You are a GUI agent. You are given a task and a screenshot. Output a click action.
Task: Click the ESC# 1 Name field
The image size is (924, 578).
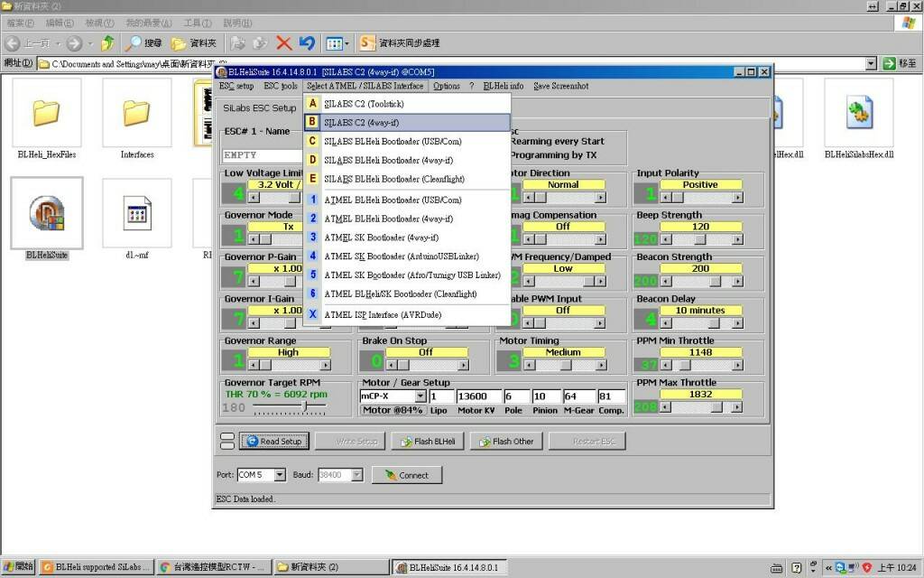coord(263,155)
